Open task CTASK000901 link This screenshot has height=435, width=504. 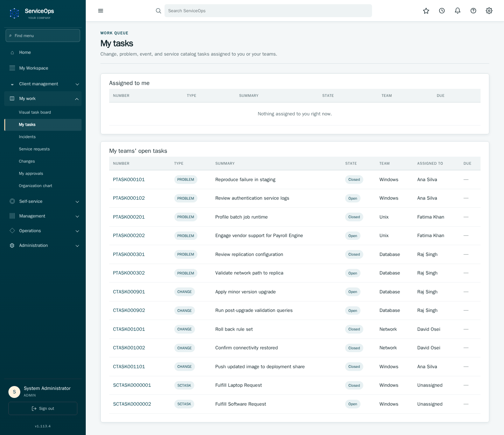click(x=129, y=292)
